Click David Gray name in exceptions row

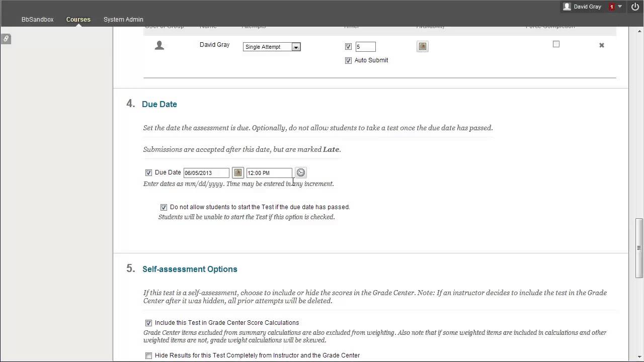click(214, 45)
